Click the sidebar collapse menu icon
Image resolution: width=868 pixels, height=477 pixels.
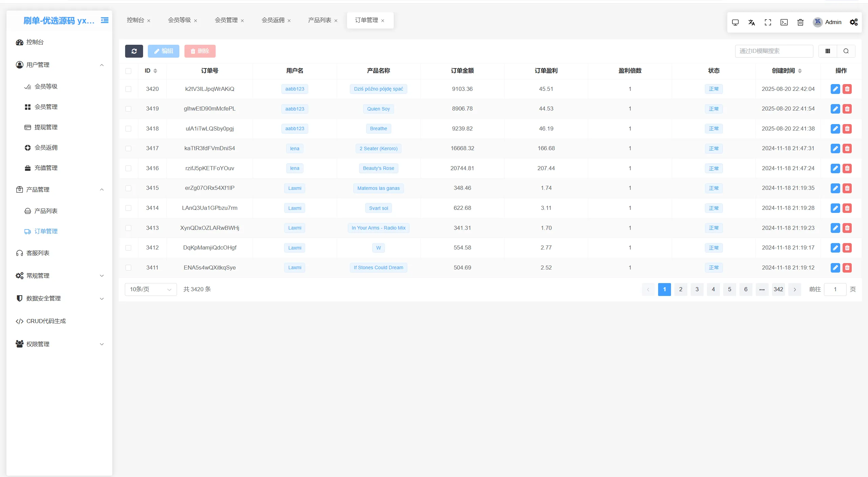click(x=105, y=20)
